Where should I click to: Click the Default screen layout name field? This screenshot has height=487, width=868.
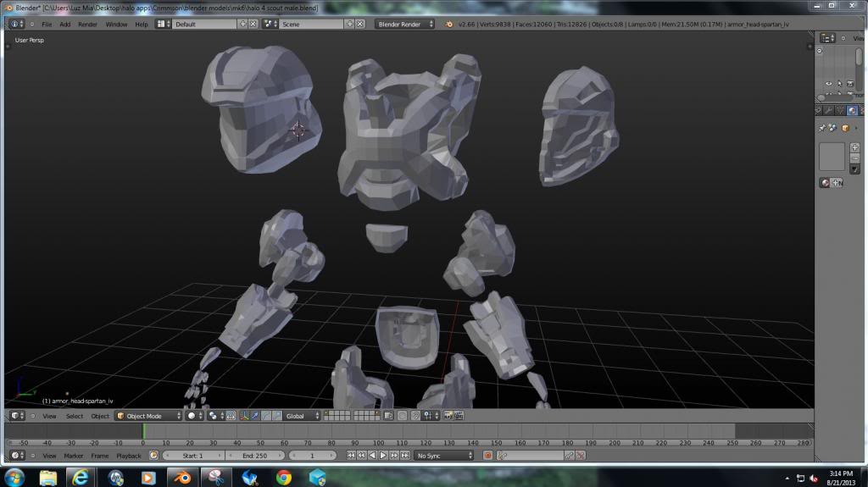point(205,25)
